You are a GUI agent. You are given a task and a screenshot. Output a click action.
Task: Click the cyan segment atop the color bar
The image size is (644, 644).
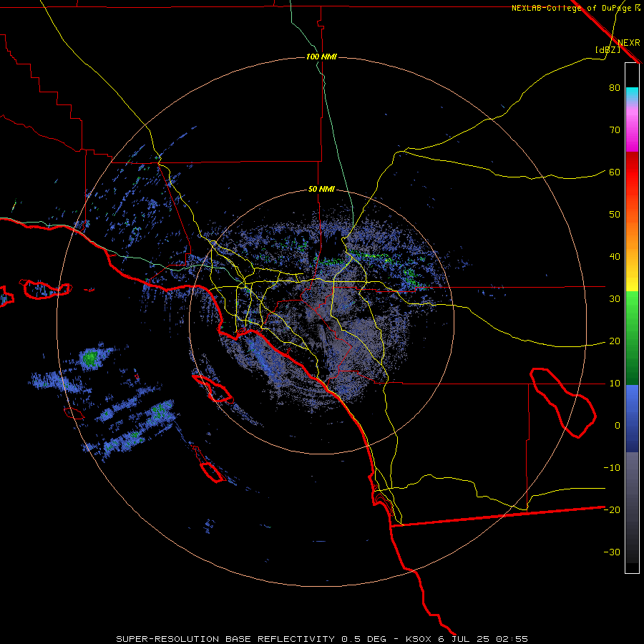(x=632, y=95)
